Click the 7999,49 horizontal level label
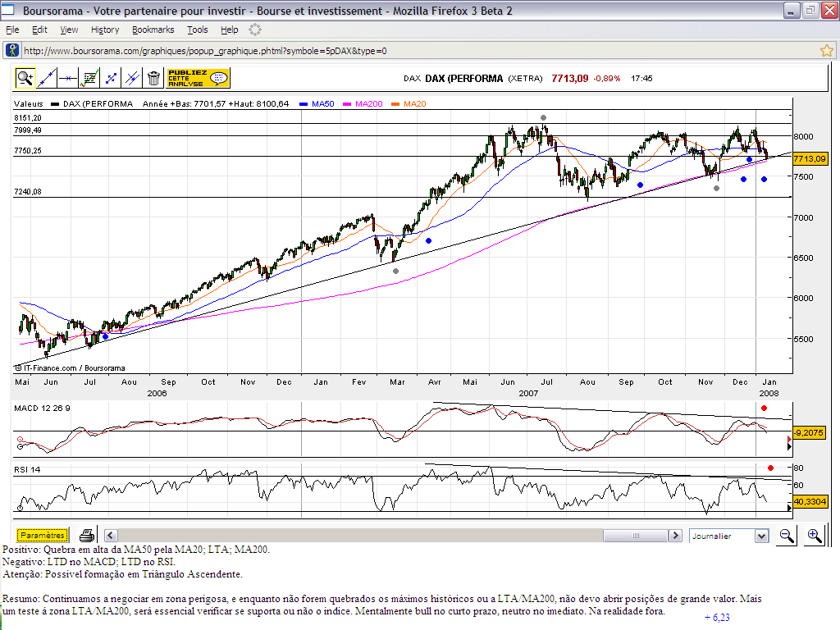This screenshot has width=840, height=630. (28, 130)
